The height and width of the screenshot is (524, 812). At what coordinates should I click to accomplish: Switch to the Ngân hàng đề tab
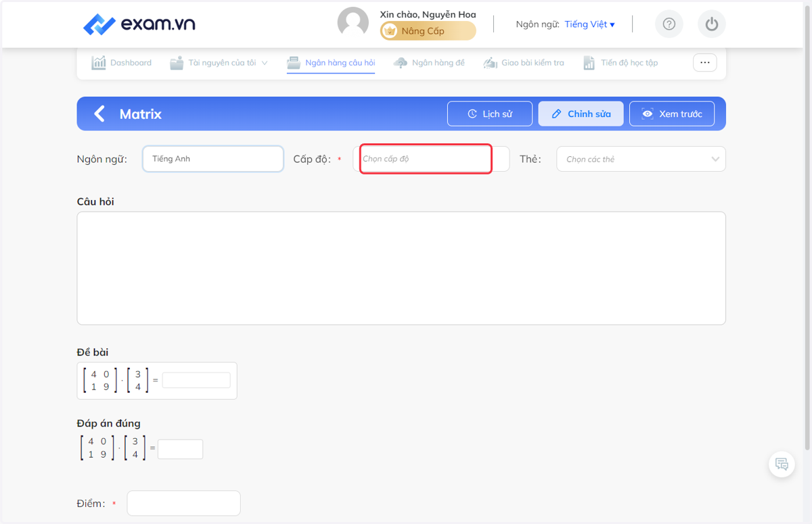(x=429, y=63)
